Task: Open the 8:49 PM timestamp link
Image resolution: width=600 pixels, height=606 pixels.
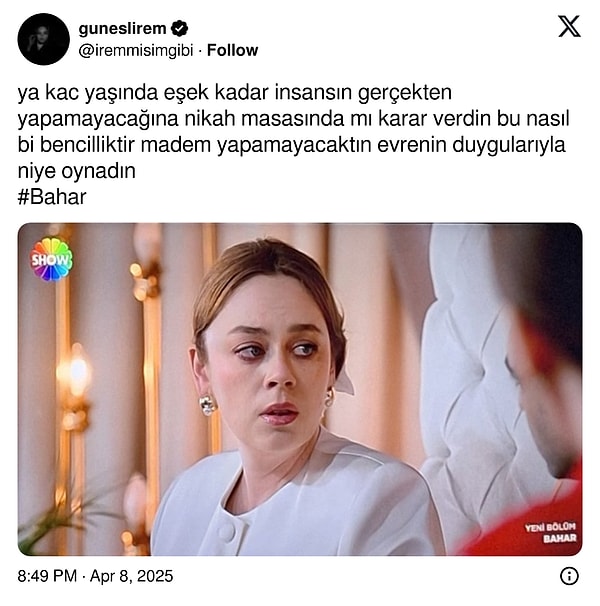Action: click(x=47, y=576)
